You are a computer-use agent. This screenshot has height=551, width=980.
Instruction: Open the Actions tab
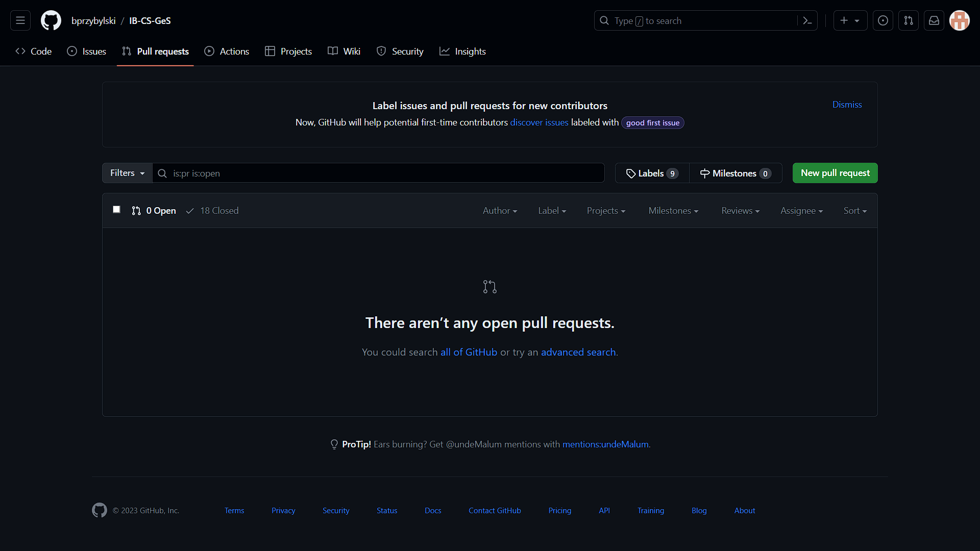coord(227,51)
